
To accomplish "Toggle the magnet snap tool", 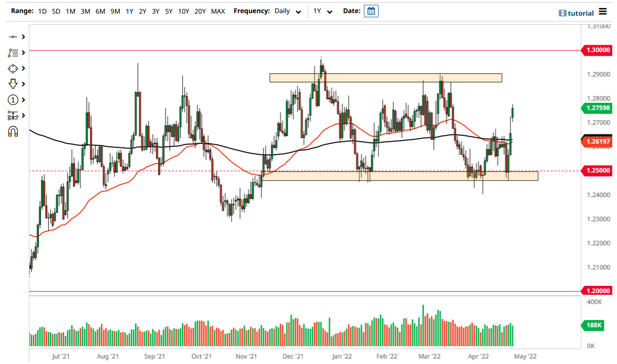I will tap(14, 131).
